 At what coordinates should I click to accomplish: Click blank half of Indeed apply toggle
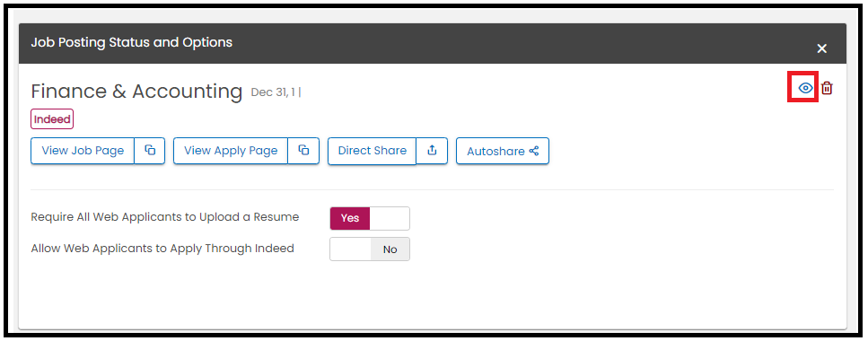pyautogui.click(x=350, y=249)
